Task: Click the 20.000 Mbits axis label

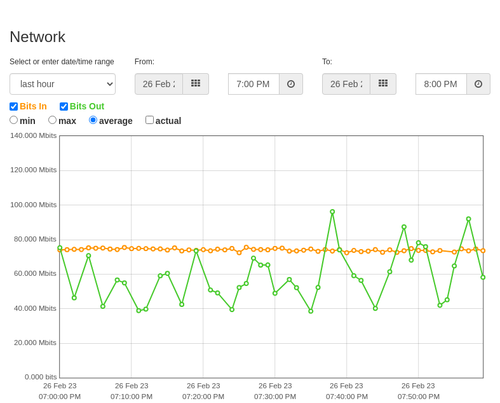Action: pos(35,343)
